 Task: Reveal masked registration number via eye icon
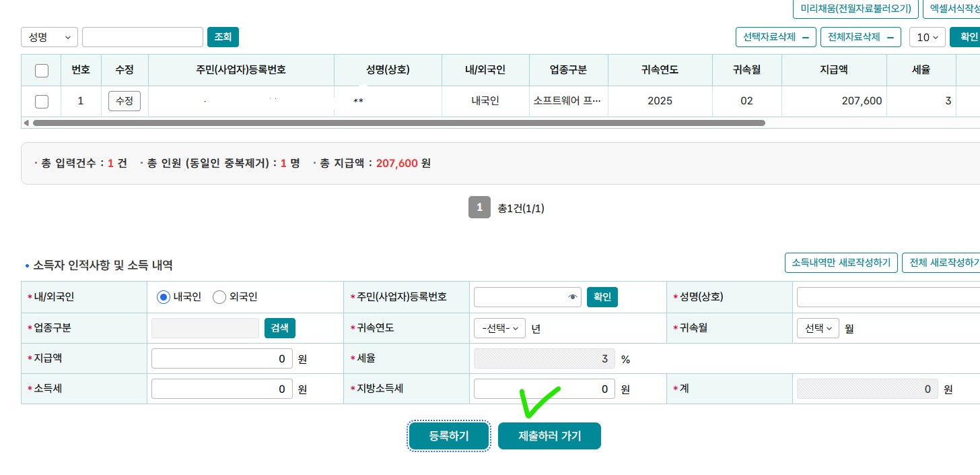[x=573, y=297]
